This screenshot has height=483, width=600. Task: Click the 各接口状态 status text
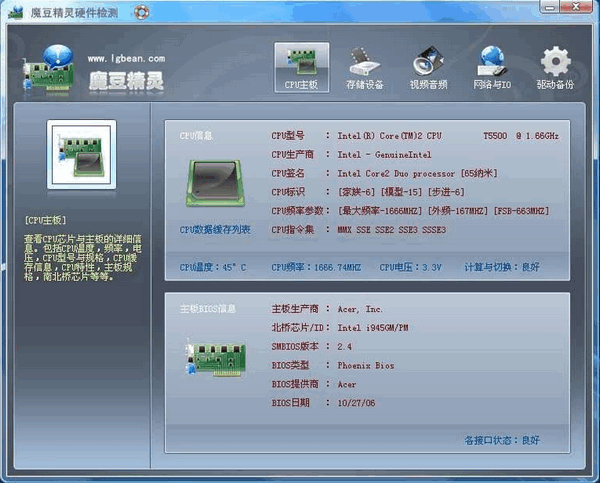(502, 440)
